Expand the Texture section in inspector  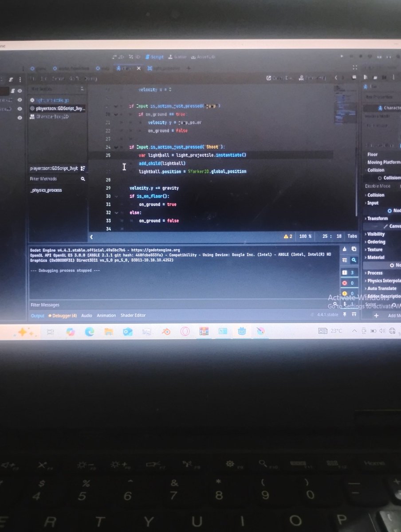point(374,250)
